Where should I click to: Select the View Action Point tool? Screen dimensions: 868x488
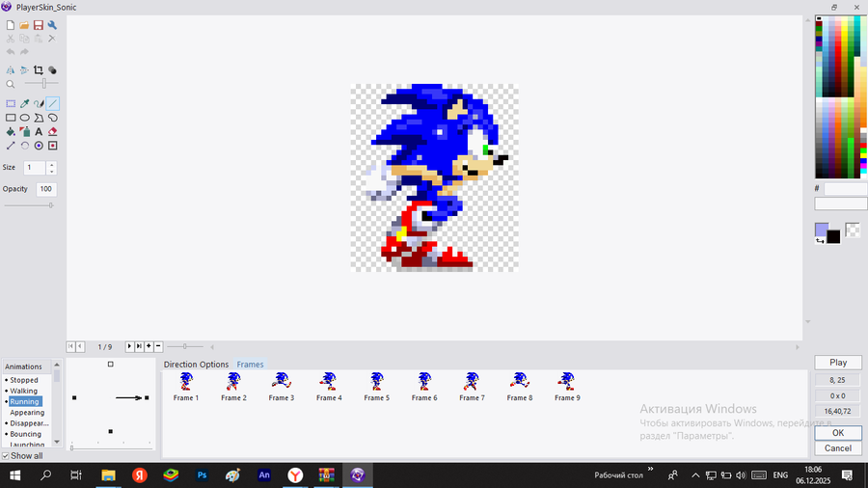(53, 146)
